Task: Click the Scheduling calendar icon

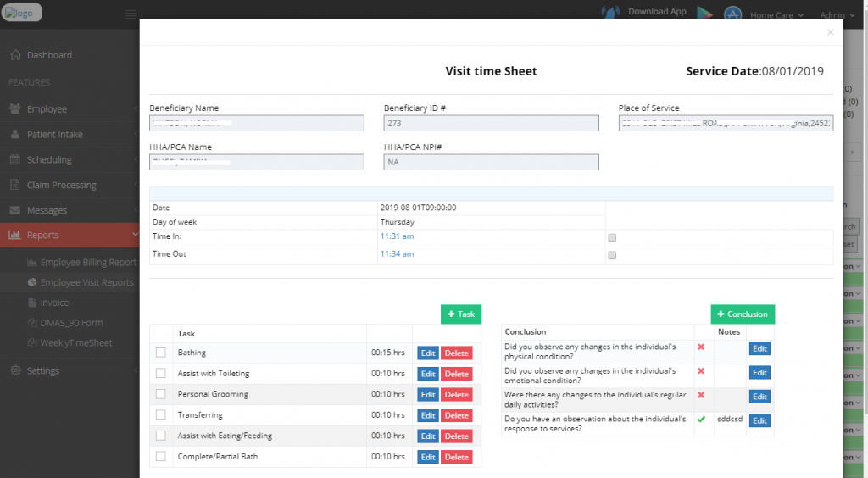Action: click(15, 159)
